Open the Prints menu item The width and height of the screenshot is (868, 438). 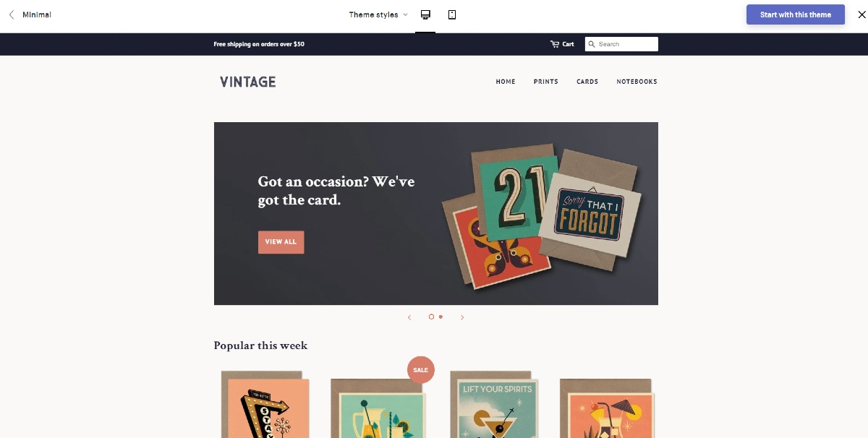click(x=546, y=82)
